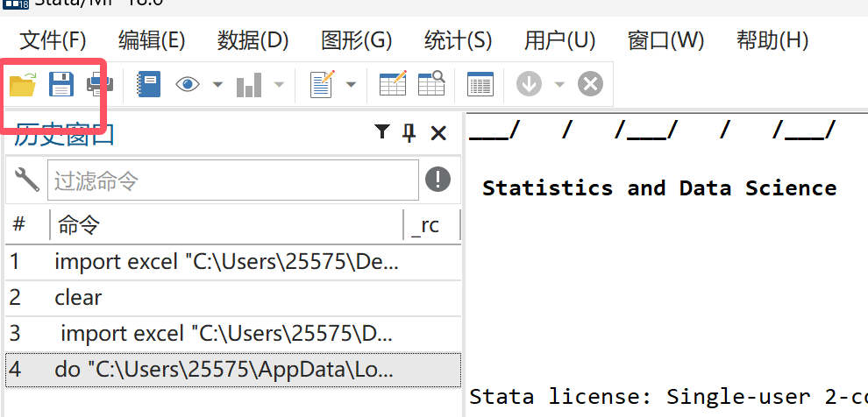Expand the Do-file Editor dropdown arrow
This screenshot has width=868, height=417.
351,85
